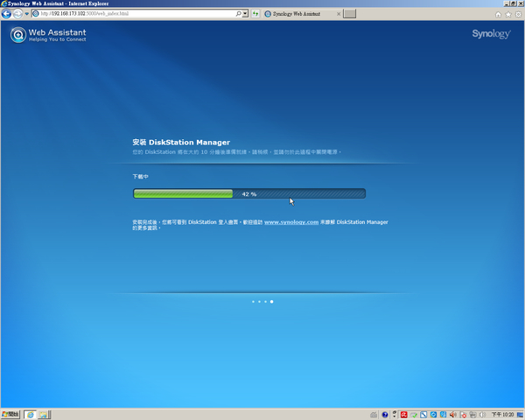Open the www.synology.com link
525x420 pixels.
[291, 222]
